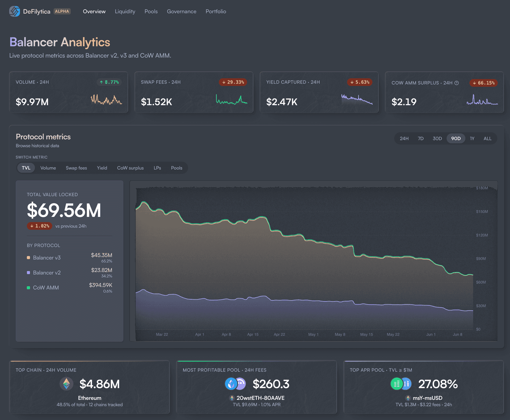Click the $69.56M total value locked
The width and height of the screenshot is (510, 420).
(x=64, y=210)
